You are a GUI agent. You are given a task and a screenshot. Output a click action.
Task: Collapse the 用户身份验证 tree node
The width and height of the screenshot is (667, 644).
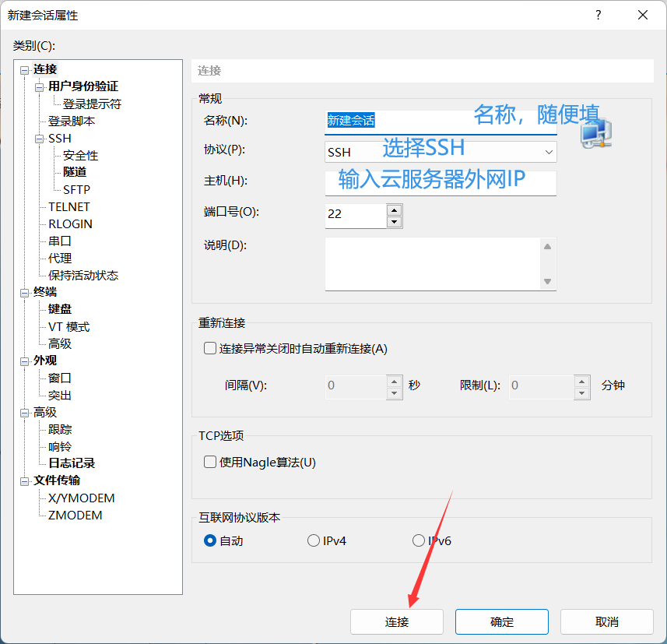39,87
